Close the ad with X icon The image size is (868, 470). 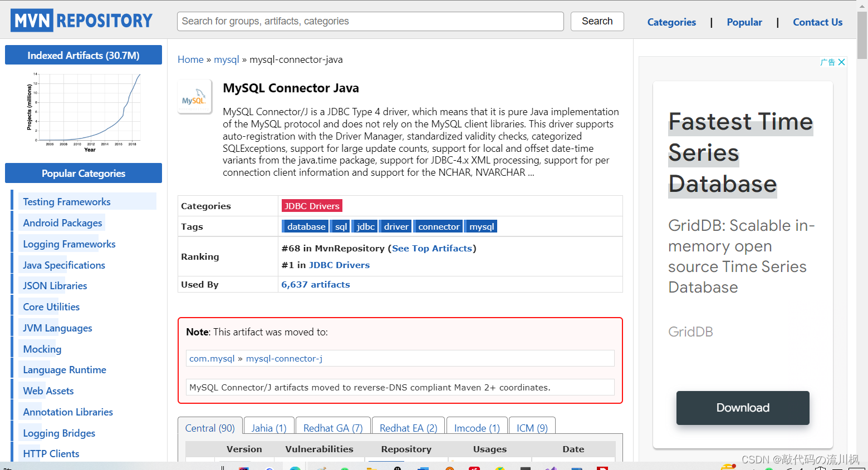pyautogui.click(x=841, y=62)
